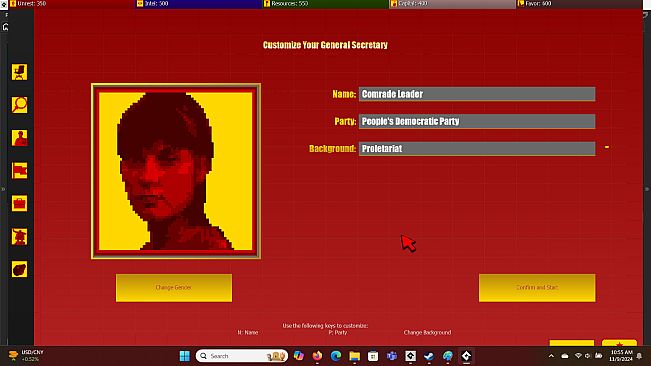This screenshot has width=651, height=366.
Task: Launch Firefox from the taskbar
Action: pos(317,356)
